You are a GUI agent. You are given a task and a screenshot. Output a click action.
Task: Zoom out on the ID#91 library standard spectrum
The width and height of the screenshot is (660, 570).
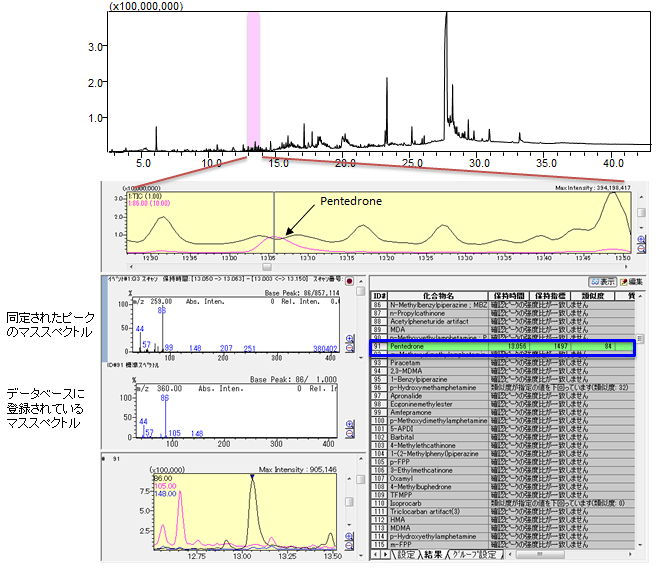[349, 433]
